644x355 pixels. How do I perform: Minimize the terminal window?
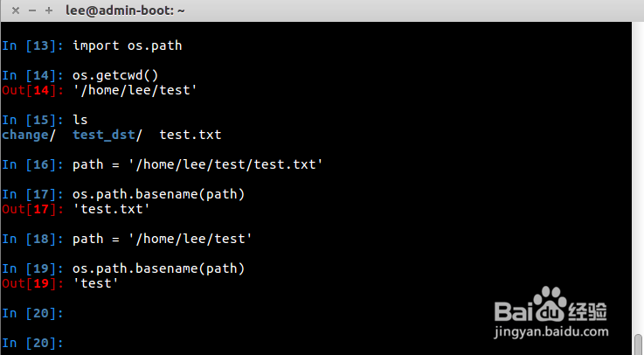[x=31, y=10]
